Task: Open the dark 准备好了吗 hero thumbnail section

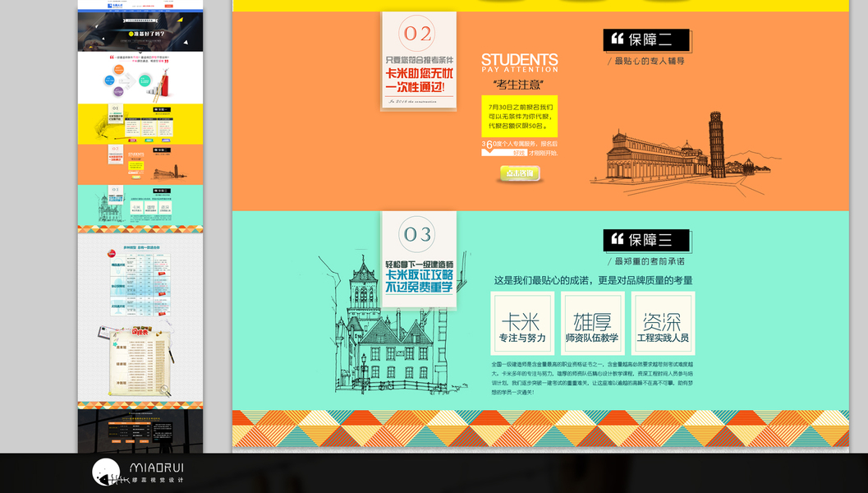Action: (140, 31)
